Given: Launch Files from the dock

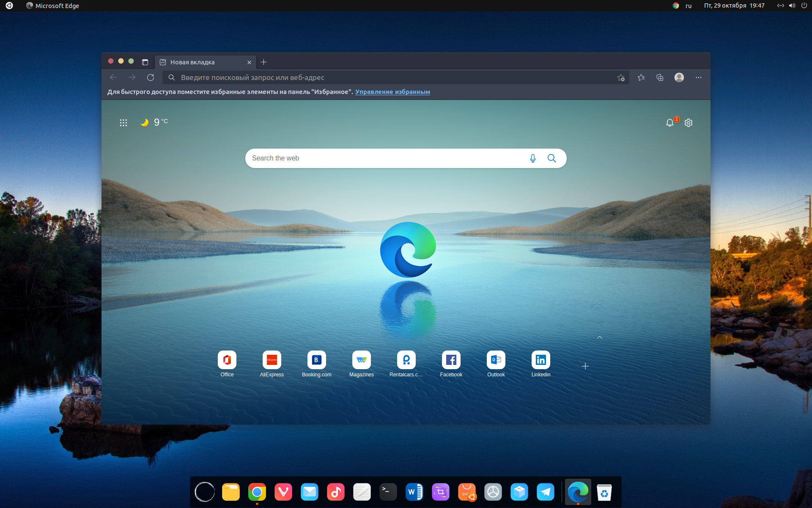Looking at the screenshot, I should coord(231,492).
